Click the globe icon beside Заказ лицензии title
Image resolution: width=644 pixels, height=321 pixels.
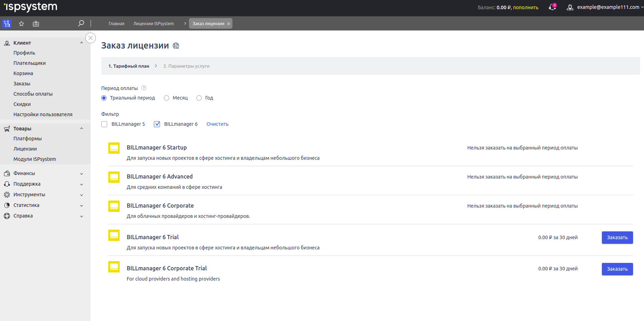coord(176,46)
